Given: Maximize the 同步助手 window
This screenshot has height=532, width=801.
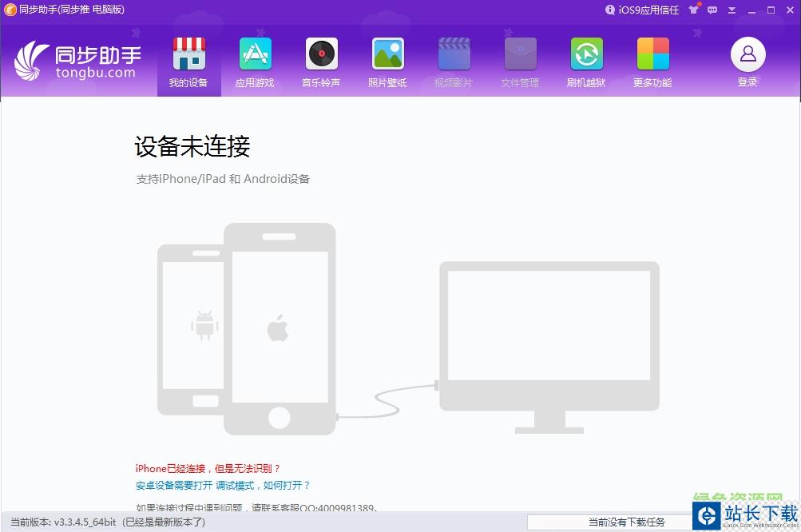Looking at the screenshot, I should 771,10.
